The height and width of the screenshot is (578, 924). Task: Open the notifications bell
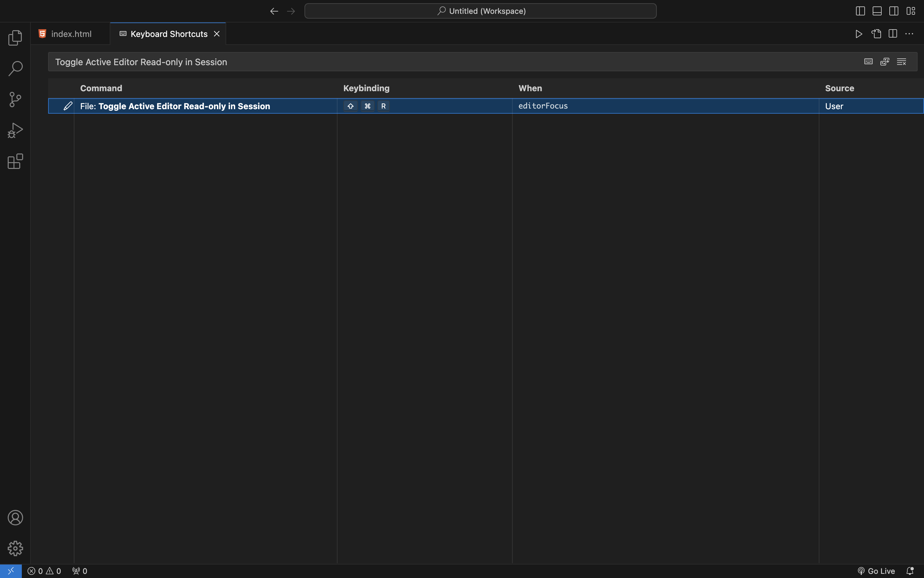pos(910,571)
